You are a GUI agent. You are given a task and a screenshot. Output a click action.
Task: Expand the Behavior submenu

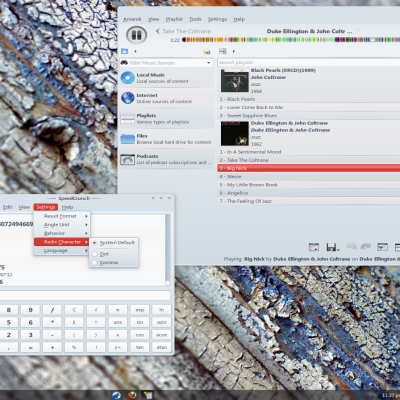point(62,233)
